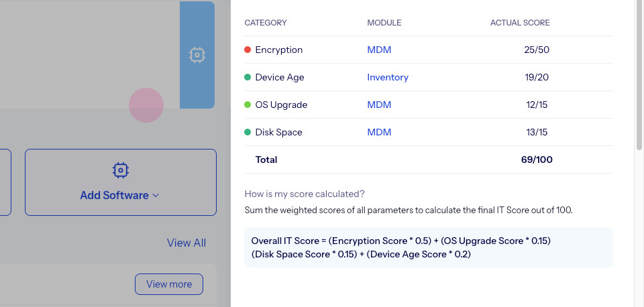Viewport: 644px width, 307px height.
Task: Open the MDM module link for OS Upgrade
Action: coord(379,105)
